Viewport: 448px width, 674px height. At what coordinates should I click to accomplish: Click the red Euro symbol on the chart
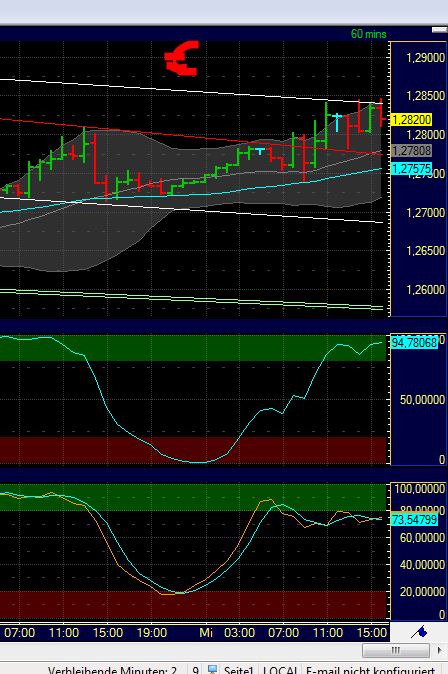point(182,58)
